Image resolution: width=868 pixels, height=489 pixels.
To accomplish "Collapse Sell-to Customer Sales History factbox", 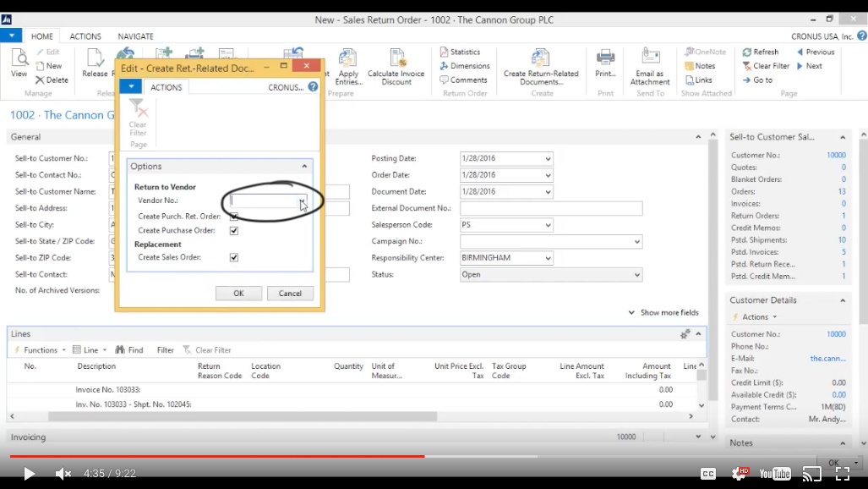I will click(x=843, y=137).
